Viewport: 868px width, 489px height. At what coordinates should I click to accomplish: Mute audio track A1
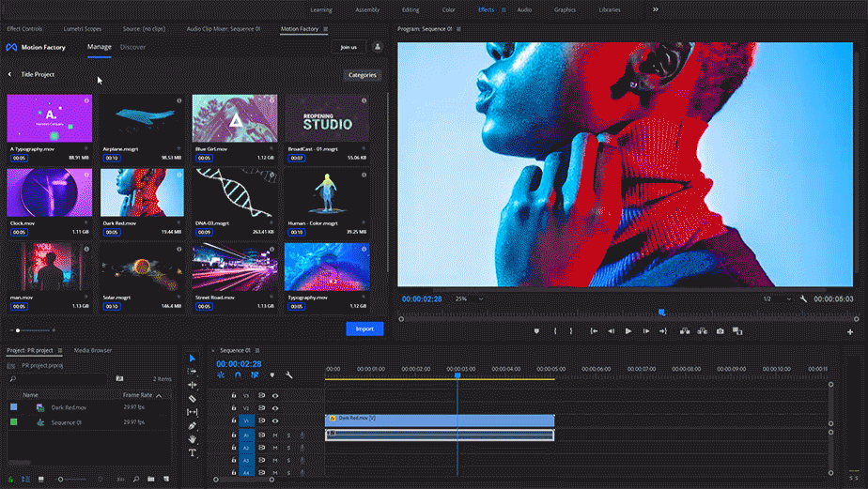pos(275,436)
